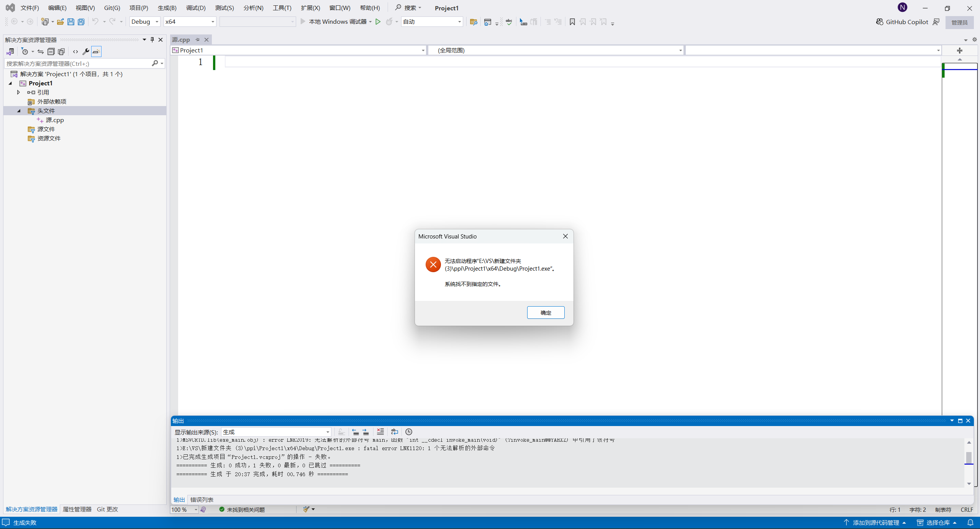Toggle word wrap in Output panel
Screen dimensions: 980x529
coord(394,432)
